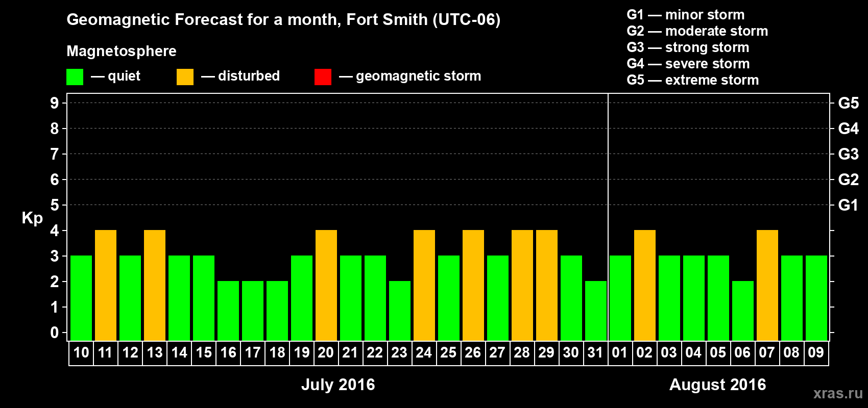868x408 pixels.
Task: Click the 'August 2016' month label
Action: click(x=717, y=385)
